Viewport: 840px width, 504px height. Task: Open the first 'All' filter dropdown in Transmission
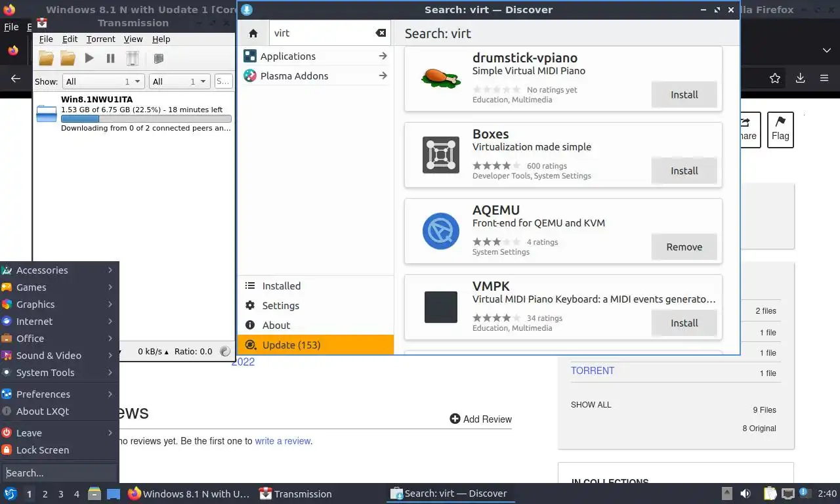pyautogui.click(x=103, y=81)
